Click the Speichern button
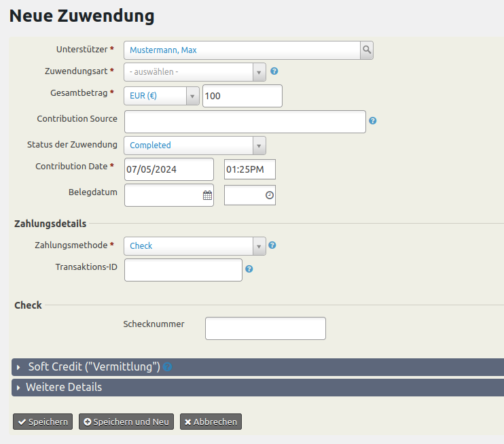504x444 pixels. click(43, 422)
